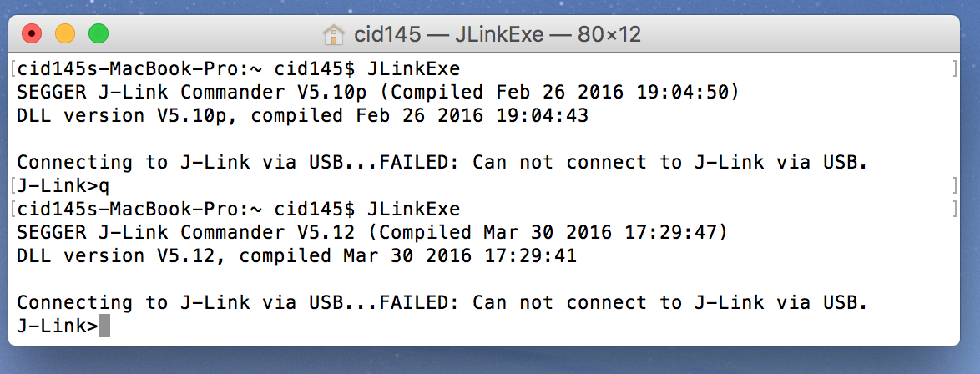Click the window title 'cid145 — JLinkExe — 80×12'
980x374 pixels.
click(x=498, y=33)
